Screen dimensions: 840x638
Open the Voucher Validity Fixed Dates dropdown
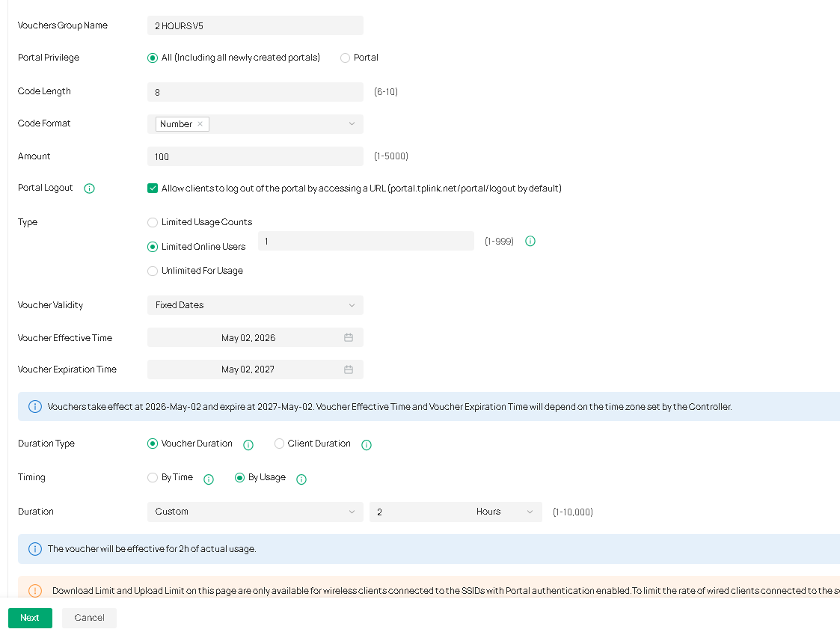tap(255, 305)
